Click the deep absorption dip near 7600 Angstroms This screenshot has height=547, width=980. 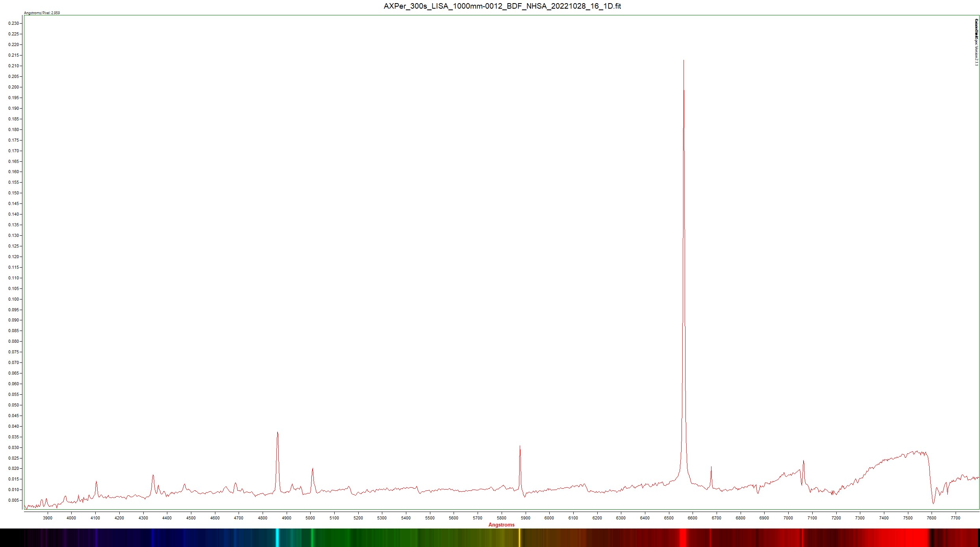coord(933,503)
